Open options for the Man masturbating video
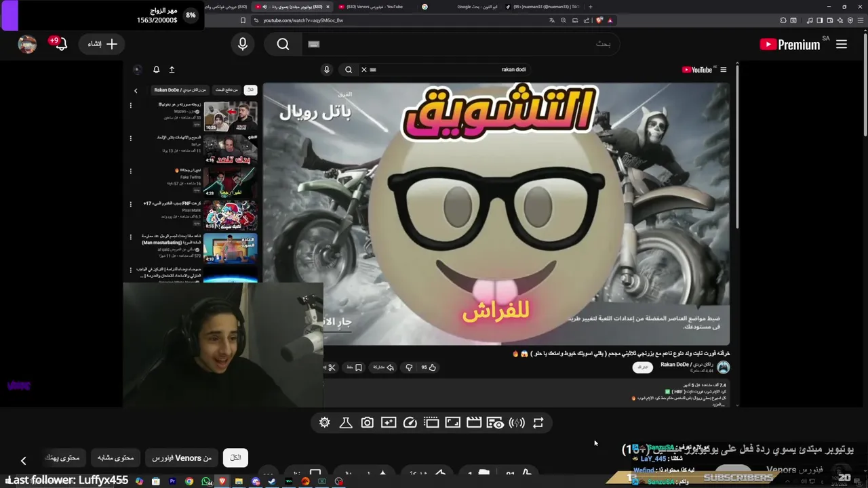868x488 pixels. click(131, 237)
